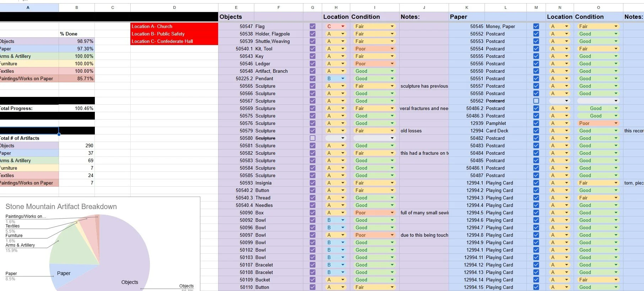Select column F header

(x=278, y=7)
